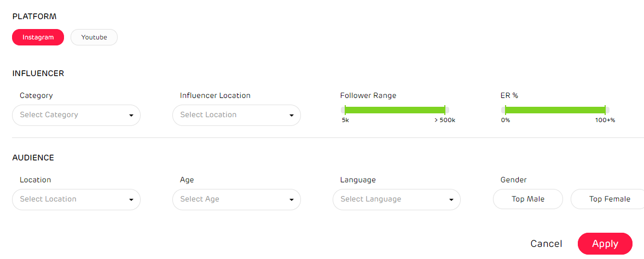The height and width of the screenshot is (259, 644).
Task: Click the Follower Range maximum 500k handle
Action: coord(445,110)
